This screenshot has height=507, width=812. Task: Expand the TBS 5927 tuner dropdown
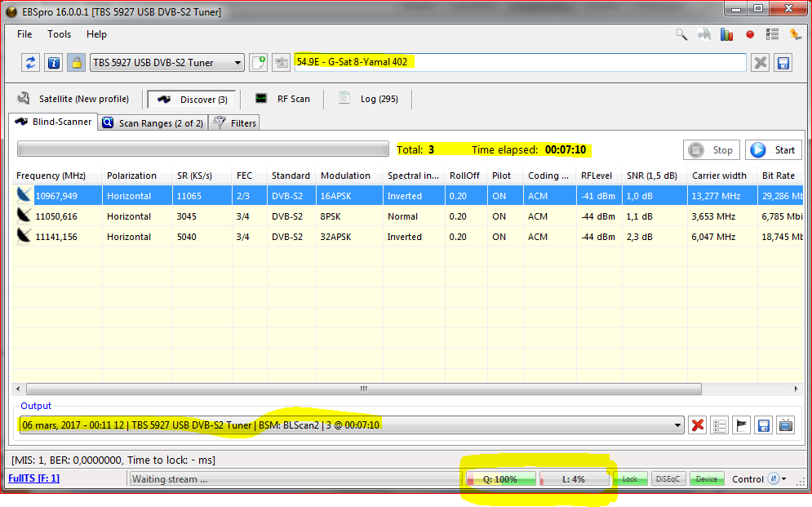pos(237,63)
